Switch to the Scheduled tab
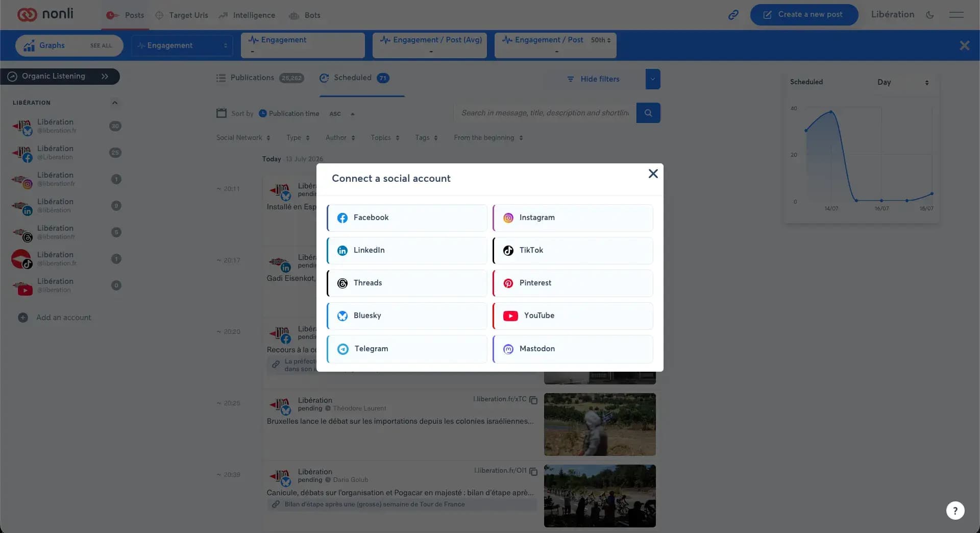Screen dimensions: 980x533 [x=354, y=78]
